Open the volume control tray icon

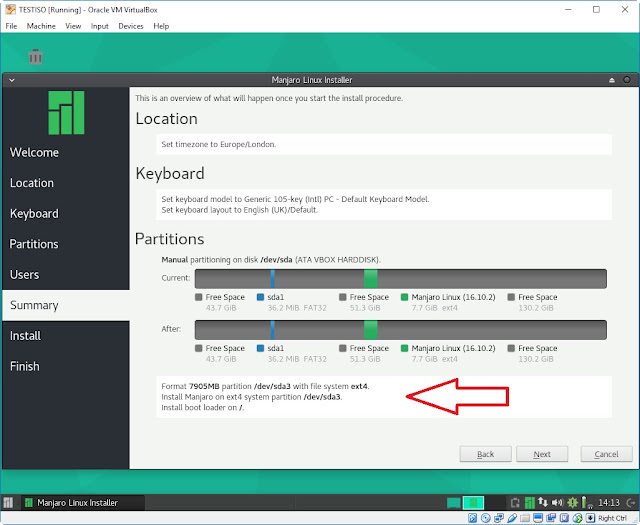click(557, 503)
